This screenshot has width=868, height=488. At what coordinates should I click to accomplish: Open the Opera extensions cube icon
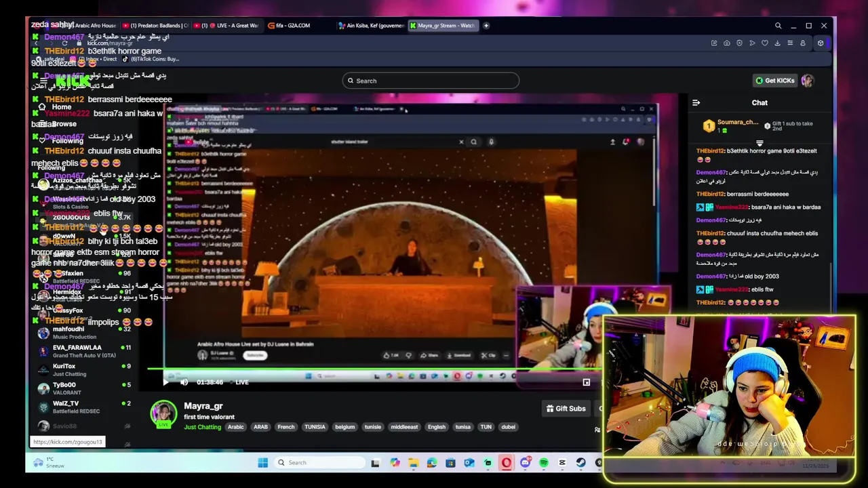[x=821, y=43]
